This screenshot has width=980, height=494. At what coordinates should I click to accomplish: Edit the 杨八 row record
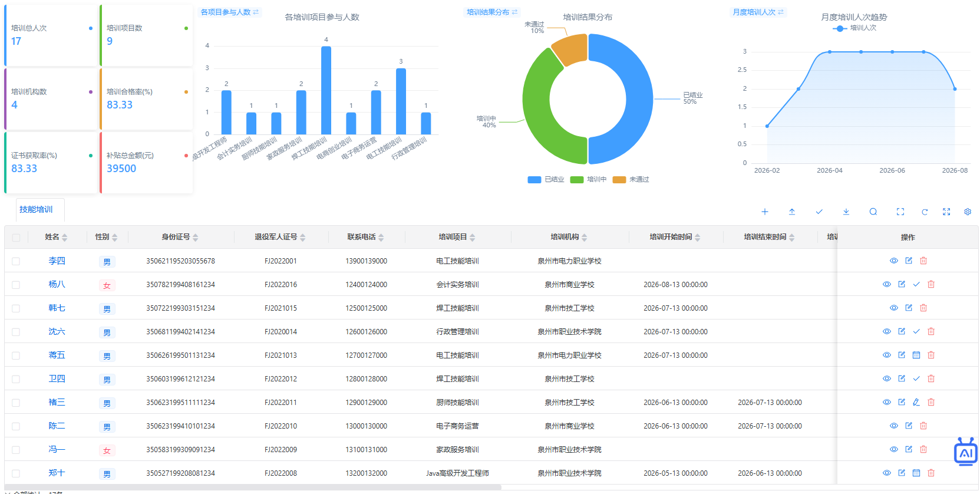point(902,284)
